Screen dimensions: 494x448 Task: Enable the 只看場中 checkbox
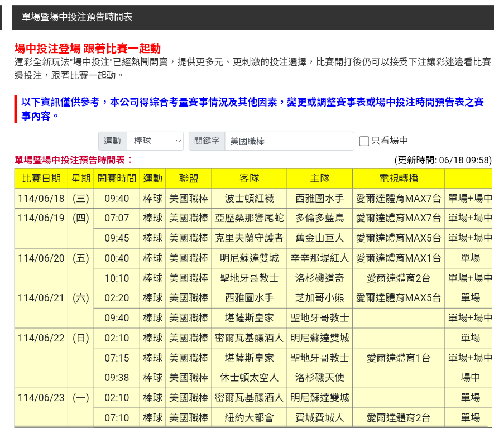click(x=364, y=141)
